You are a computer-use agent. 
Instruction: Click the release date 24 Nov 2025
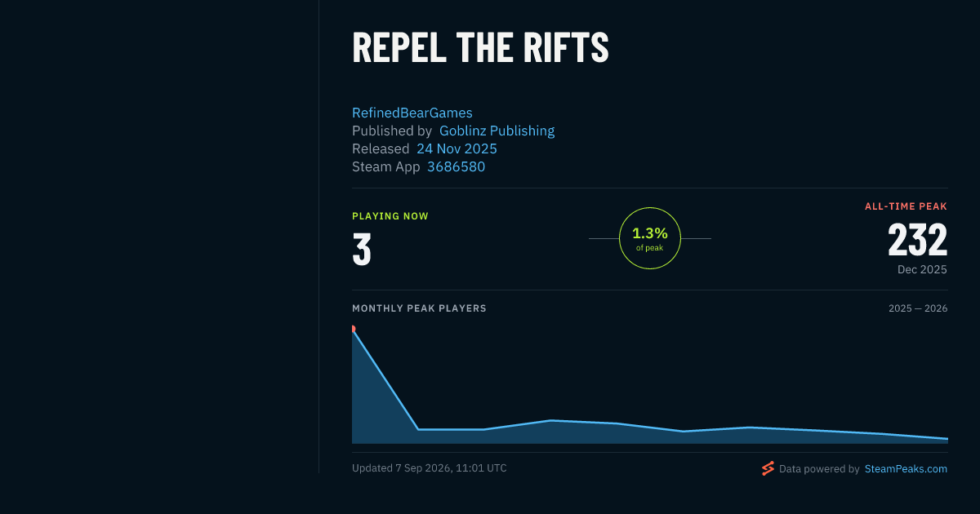[457, 148]
